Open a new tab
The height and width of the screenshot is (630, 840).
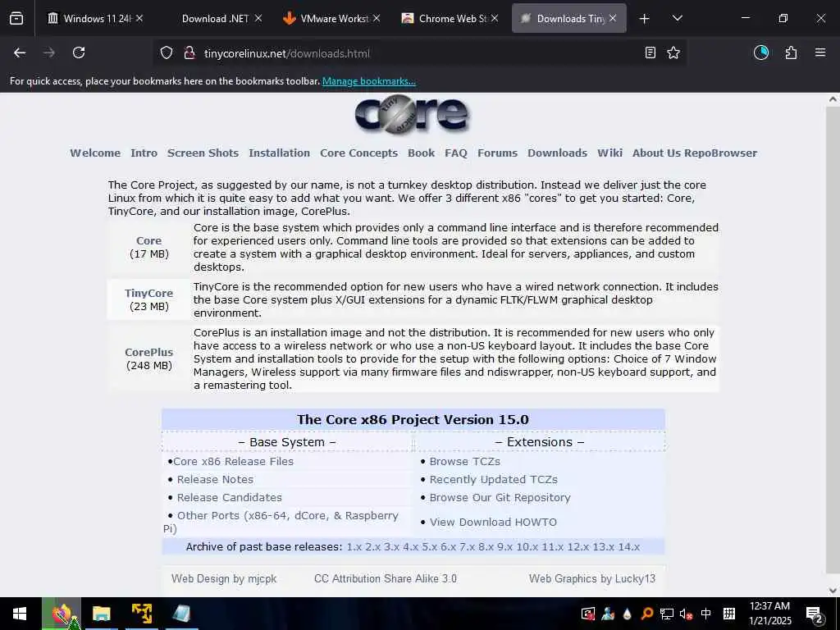point(645,19)
